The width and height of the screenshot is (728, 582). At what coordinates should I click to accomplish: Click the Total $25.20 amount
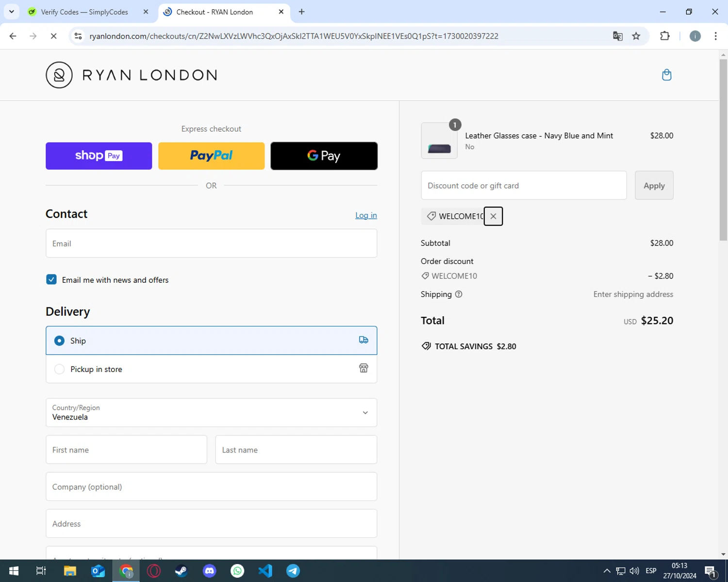click(x=657, y=321)
